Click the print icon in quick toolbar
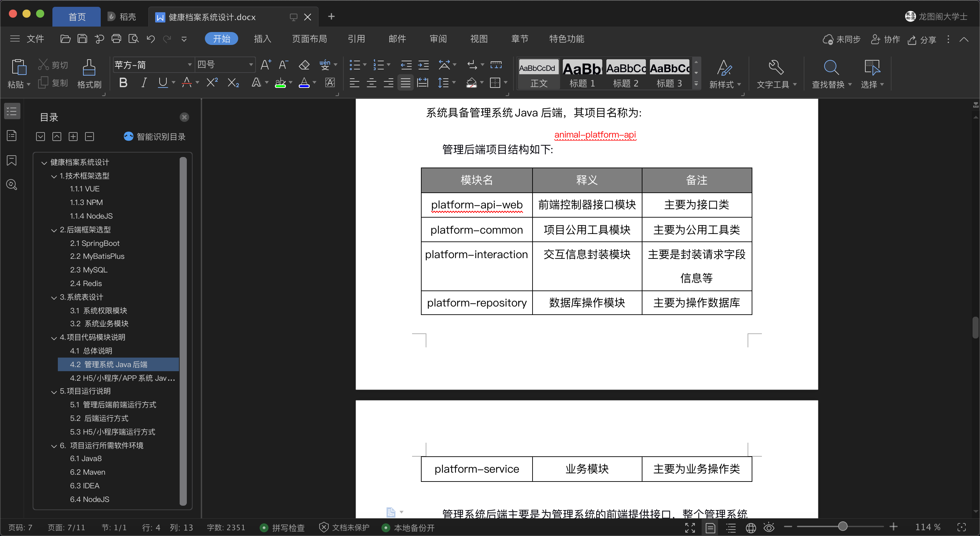The height and width of the screenshot is (536, 980). pyautogui.click(x=116, y=39)
